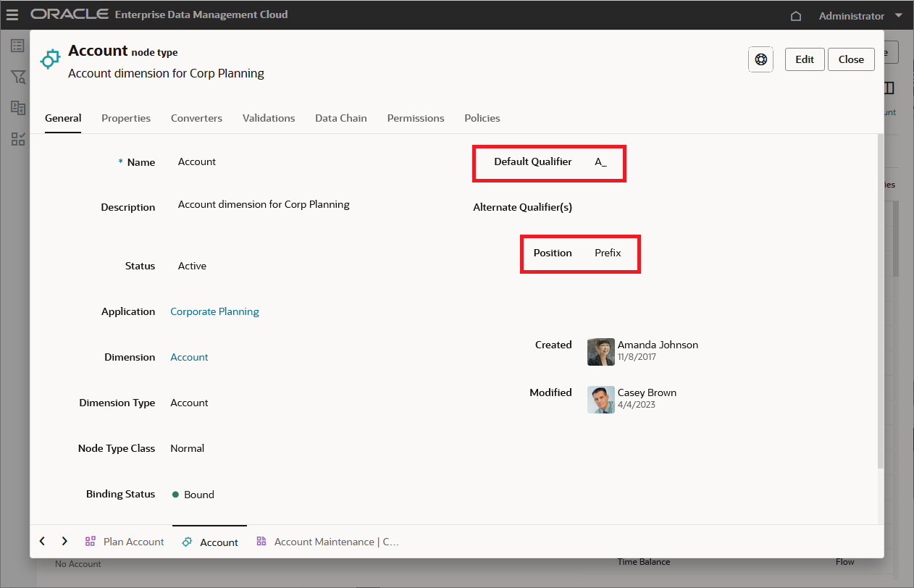The image size is (914, 588).
Task: Click the Active status value
Action: pyautogui.click(x=192, y=266)
